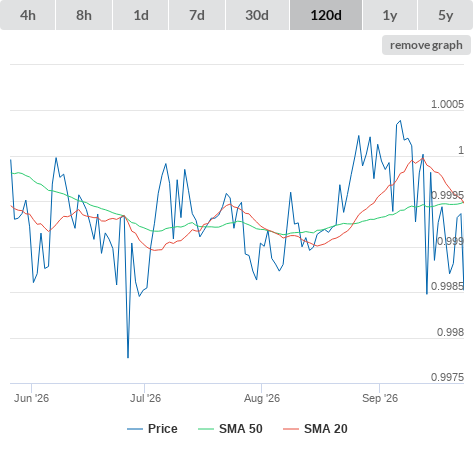Choose the 1d range tab
The height and width of the screenshot is (455, 474).
point(141,15)
